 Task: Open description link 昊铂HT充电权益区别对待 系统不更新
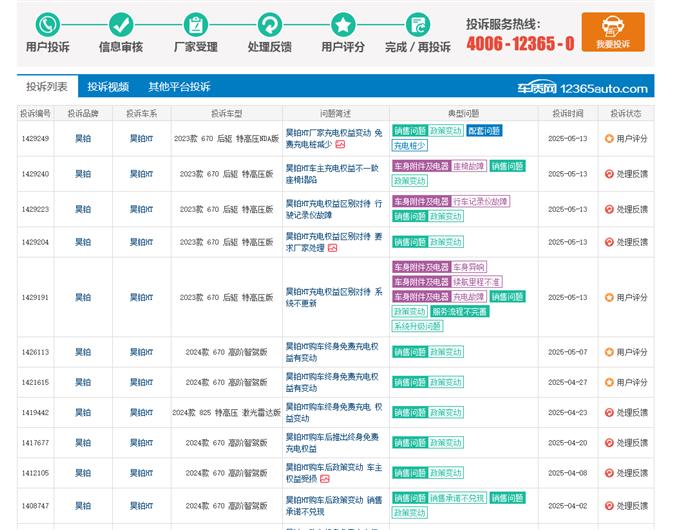tap(334, 297)
